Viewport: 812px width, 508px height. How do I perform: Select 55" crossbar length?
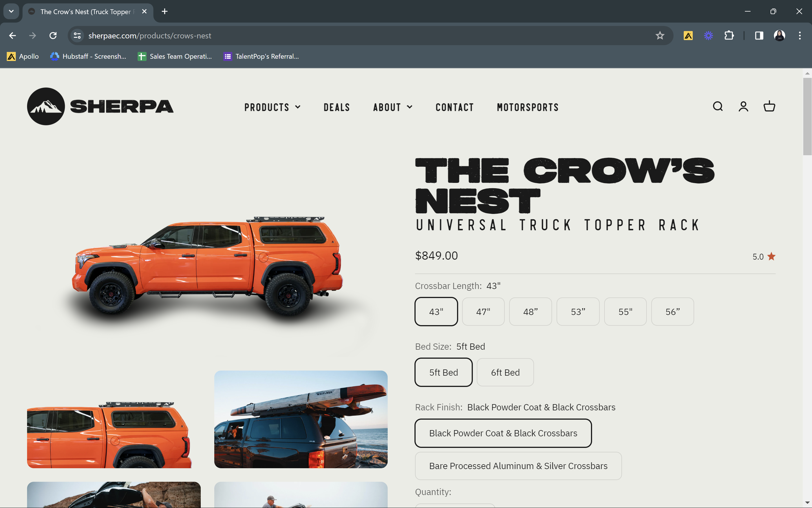tap(625, 312)
